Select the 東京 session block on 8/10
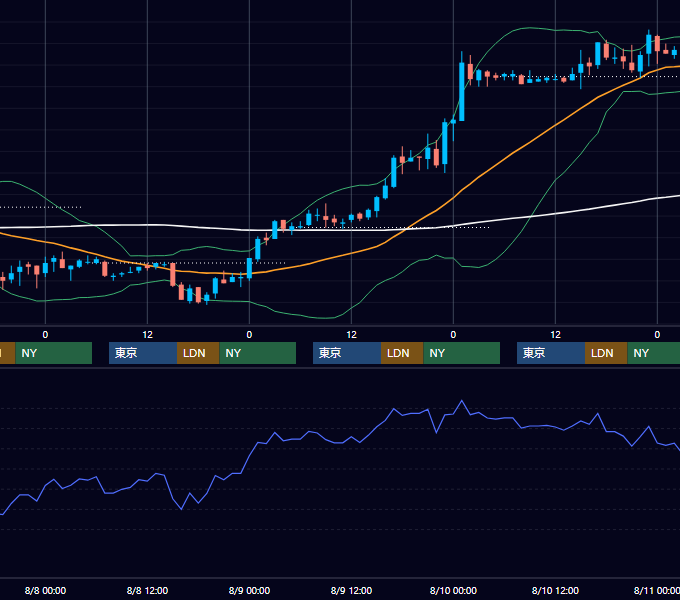This screenshot has width=680, height=600. [551, 353]
